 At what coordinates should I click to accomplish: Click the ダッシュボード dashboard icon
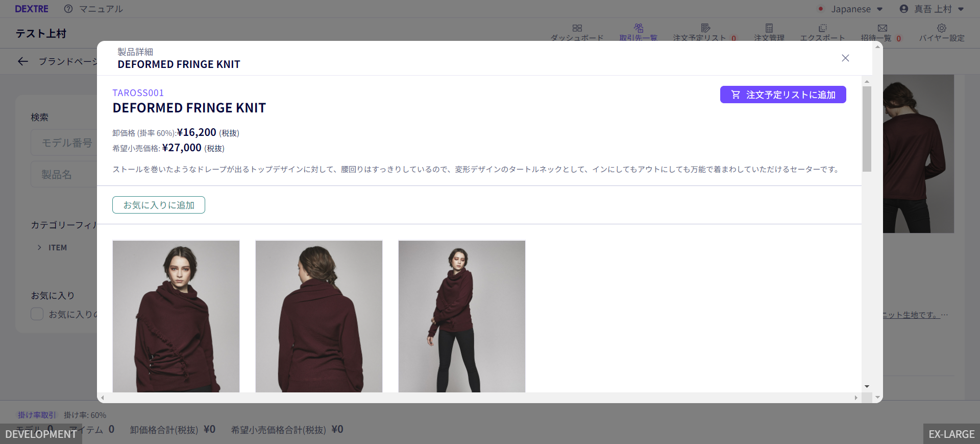point(577,28)
